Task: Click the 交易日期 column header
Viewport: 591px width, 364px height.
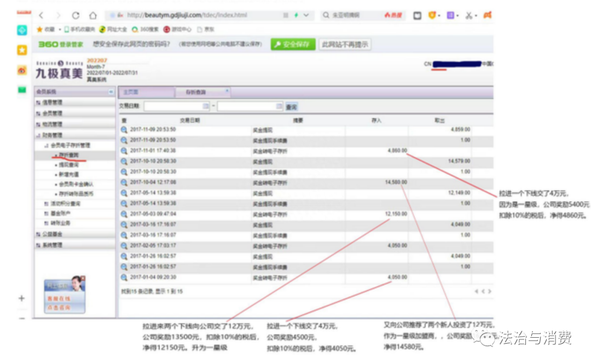Action: pos(189,120)
